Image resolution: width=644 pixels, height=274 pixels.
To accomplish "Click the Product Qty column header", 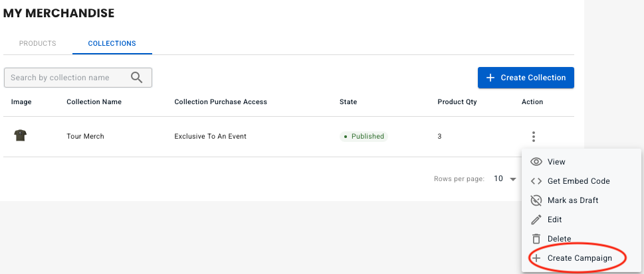I will (x=457, y=102).
